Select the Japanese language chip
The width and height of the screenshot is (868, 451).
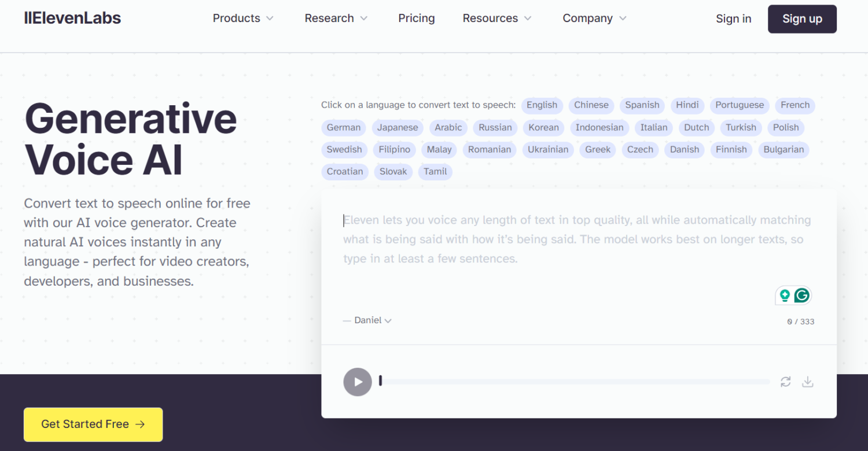click(x=398, y=128)
